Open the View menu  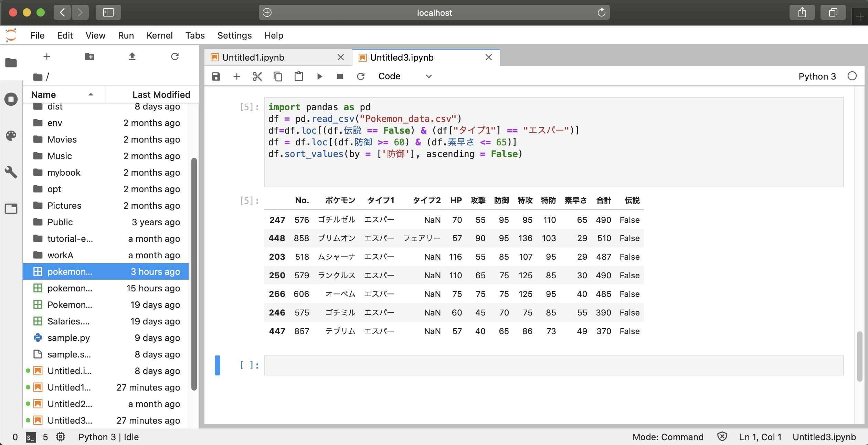95,35
